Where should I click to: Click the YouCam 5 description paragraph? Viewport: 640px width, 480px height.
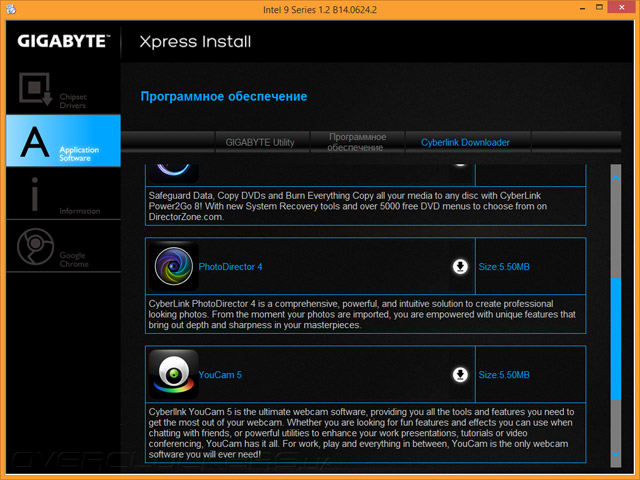pyautogui.click(x=361, y=433)
